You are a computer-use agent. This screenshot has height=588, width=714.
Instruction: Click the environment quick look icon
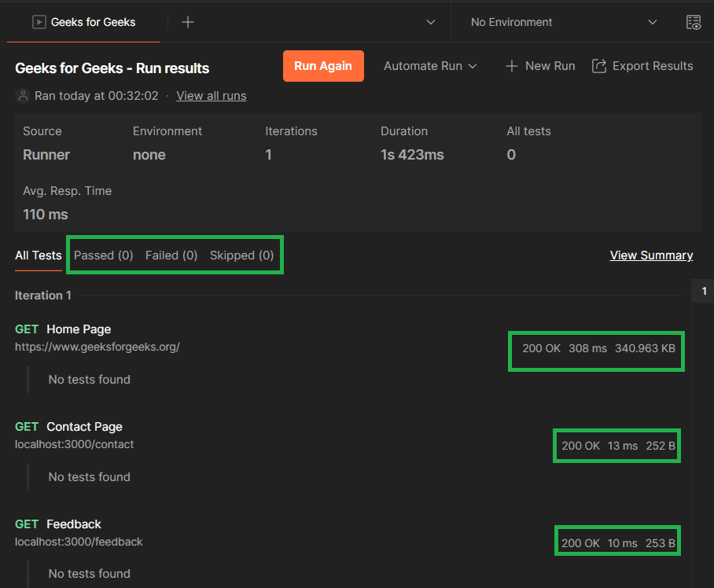pyautogui.click(x=694, y=22)
